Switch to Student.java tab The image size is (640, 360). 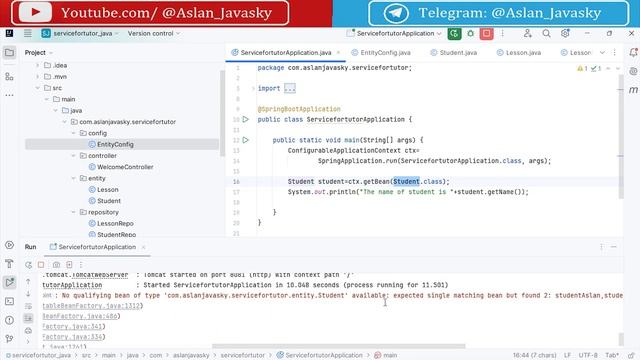click(454, 53)
